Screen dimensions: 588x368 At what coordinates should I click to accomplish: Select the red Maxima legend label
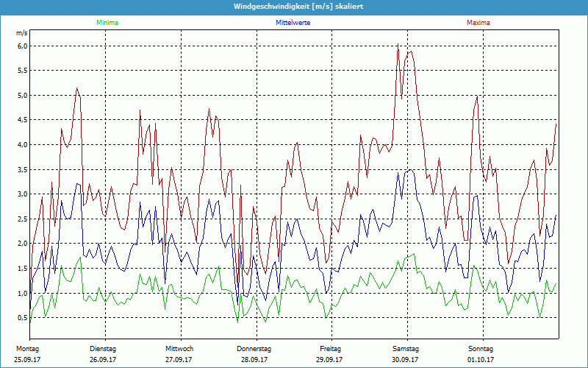click(478, 23)
